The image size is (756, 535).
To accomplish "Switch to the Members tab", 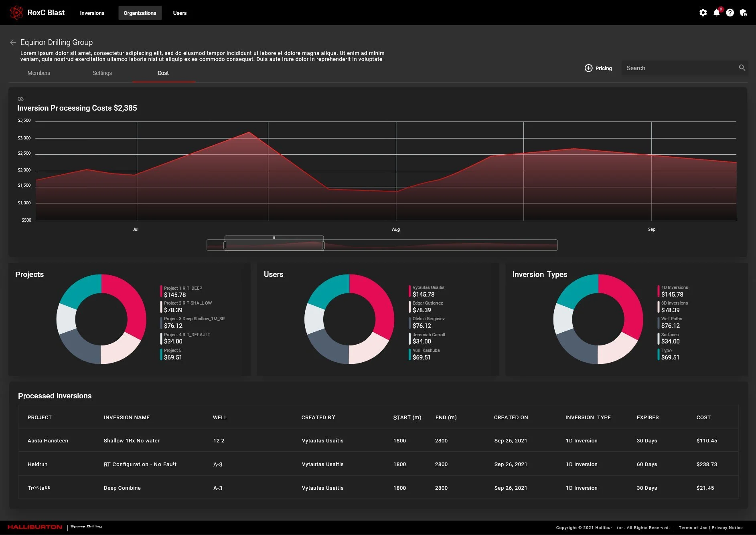I will [39, 73].
